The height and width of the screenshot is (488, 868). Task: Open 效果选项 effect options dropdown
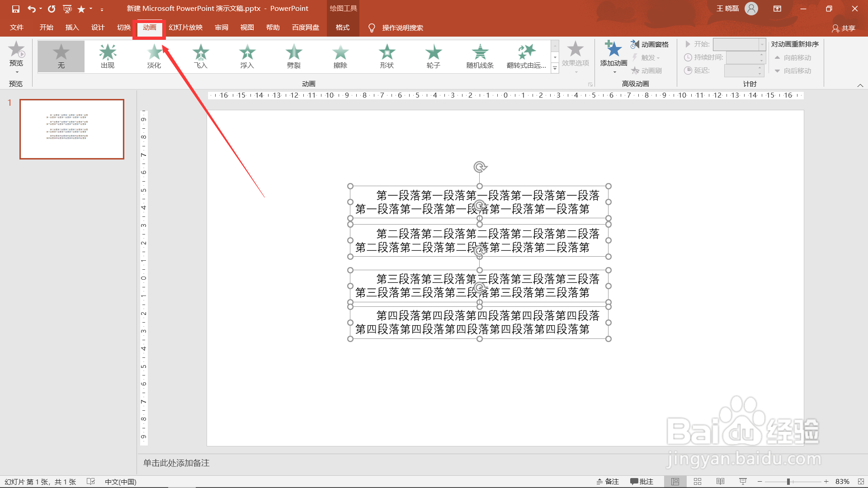576,57
